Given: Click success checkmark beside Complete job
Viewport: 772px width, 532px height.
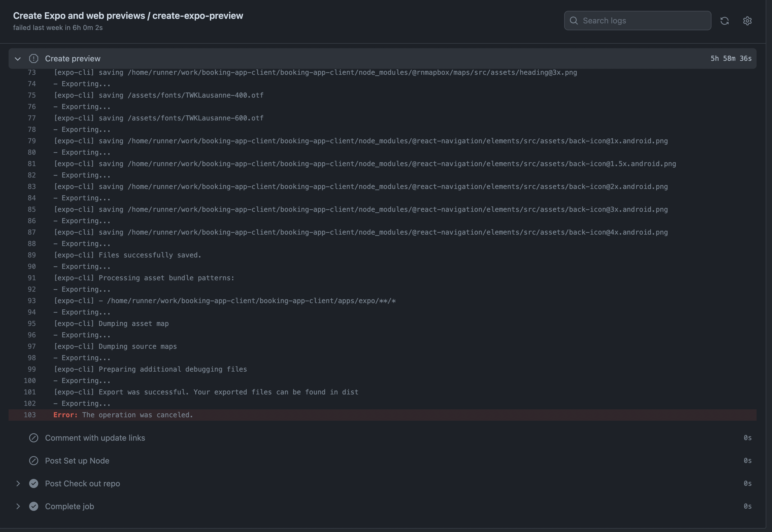Looking at the screenshot, I should (34, 506).
